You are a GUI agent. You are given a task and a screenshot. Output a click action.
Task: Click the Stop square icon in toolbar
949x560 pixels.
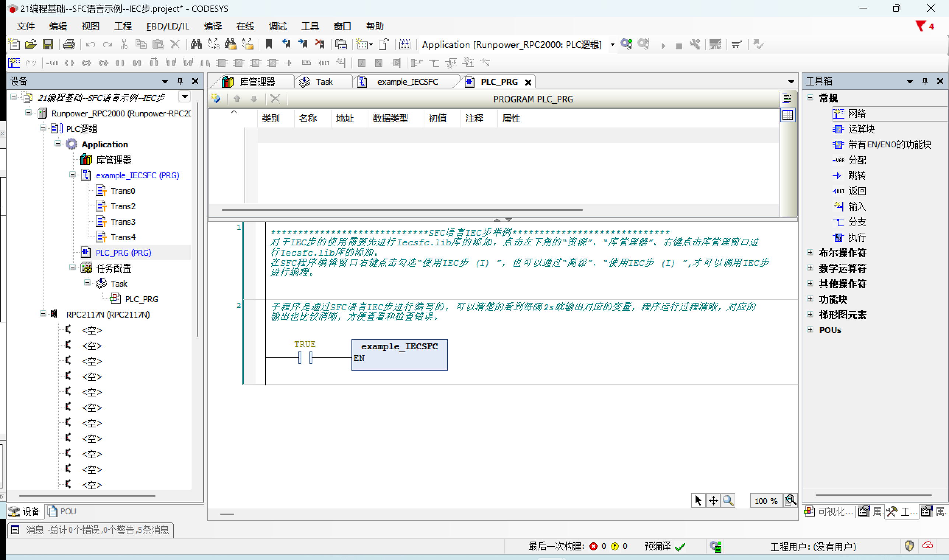[679, 46]
